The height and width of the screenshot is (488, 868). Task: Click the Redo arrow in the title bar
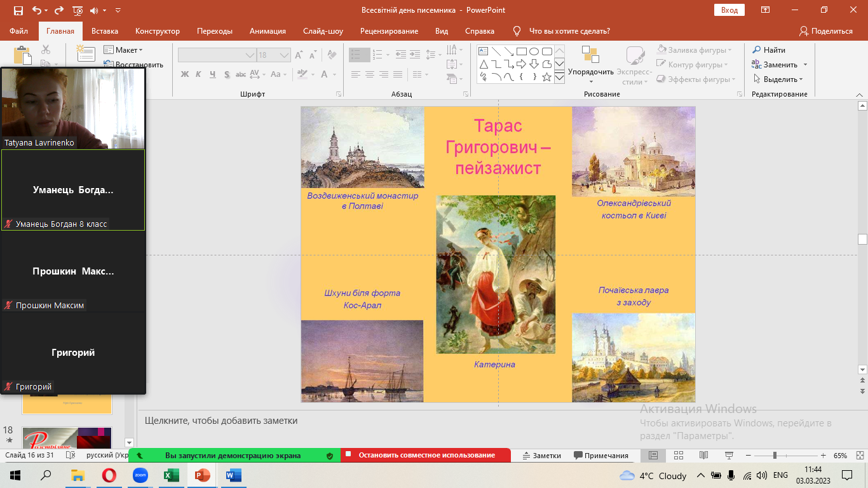(x=58, y=10)
